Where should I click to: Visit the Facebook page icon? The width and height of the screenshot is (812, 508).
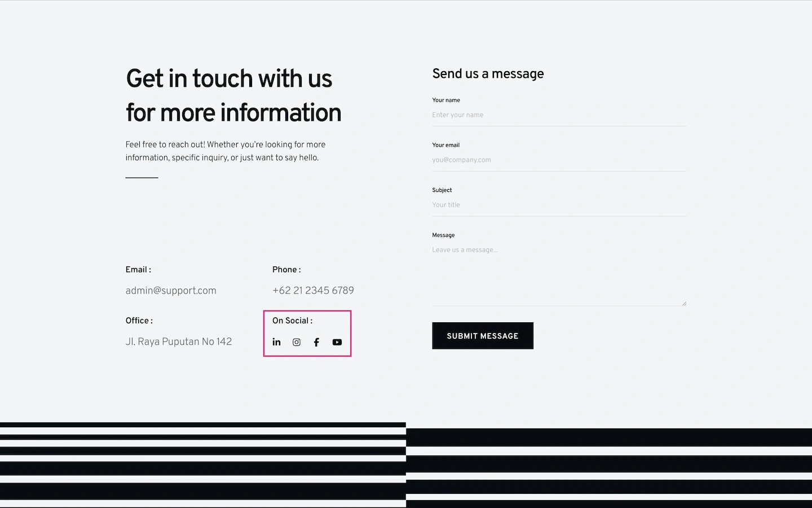316,342
